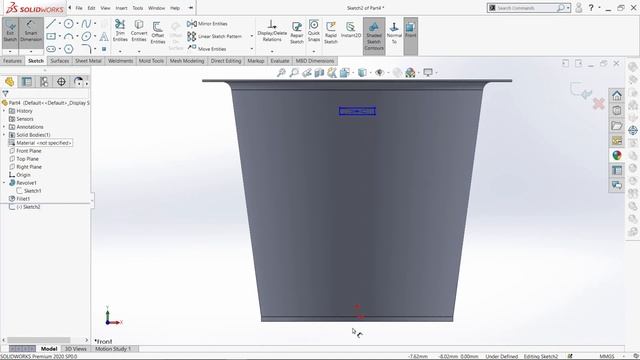This screenshot has width=640, height=360.
Task: Switch to the Sheet Metal tab
Action: point(88,61)
